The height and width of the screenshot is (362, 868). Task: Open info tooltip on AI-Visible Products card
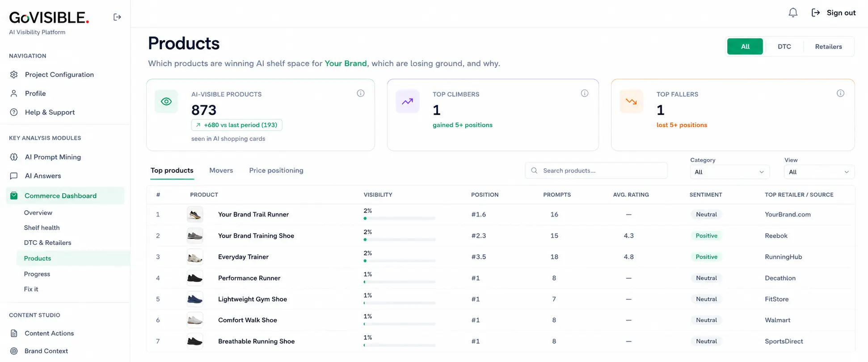pyautogui.click(x=361, y=93)
